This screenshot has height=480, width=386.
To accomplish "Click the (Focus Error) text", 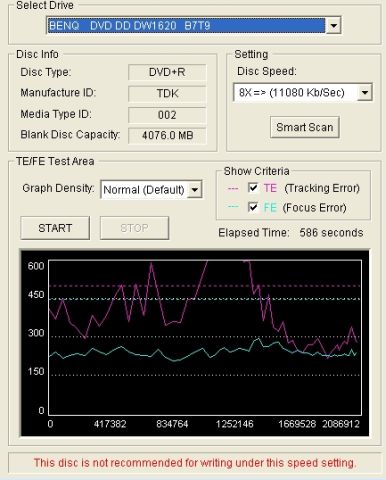I will 314,208.
